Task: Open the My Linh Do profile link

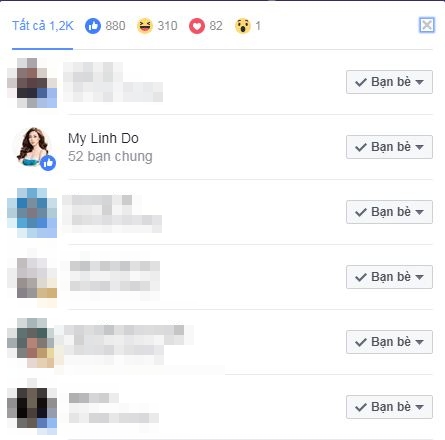Action: tap(103, 138)
